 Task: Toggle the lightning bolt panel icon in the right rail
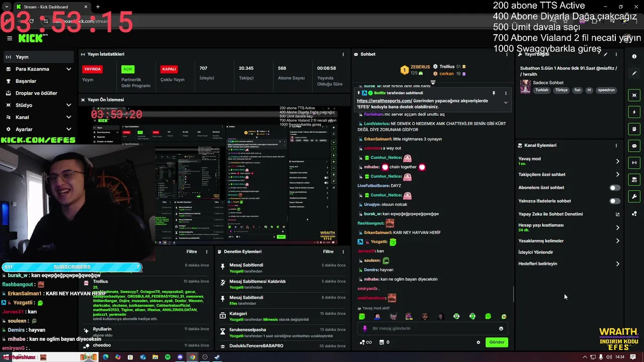pyautogui.click(x=634, y=112)
